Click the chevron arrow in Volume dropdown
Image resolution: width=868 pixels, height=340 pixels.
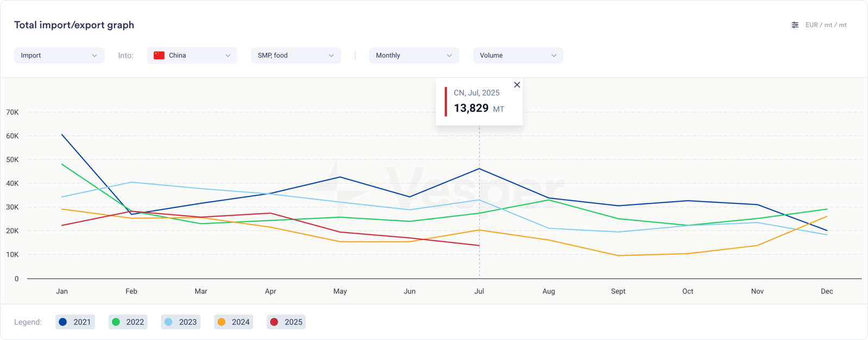coord(554,55)
